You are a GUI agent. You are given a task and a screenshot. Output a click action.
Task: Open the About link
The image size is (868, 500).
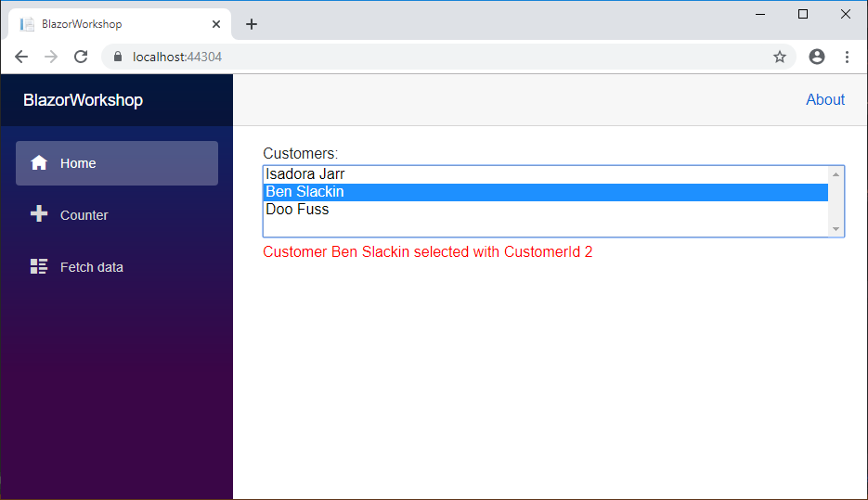[824, 99]
